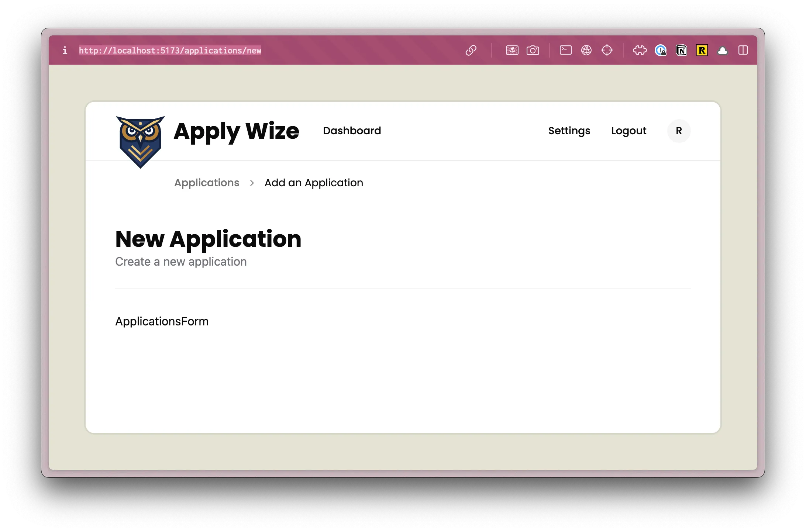Image resolution: width=806 pixels, height=532 pixels.
Task: Toggle the split view sidebar icon
Action: click(x=743, y=50)
